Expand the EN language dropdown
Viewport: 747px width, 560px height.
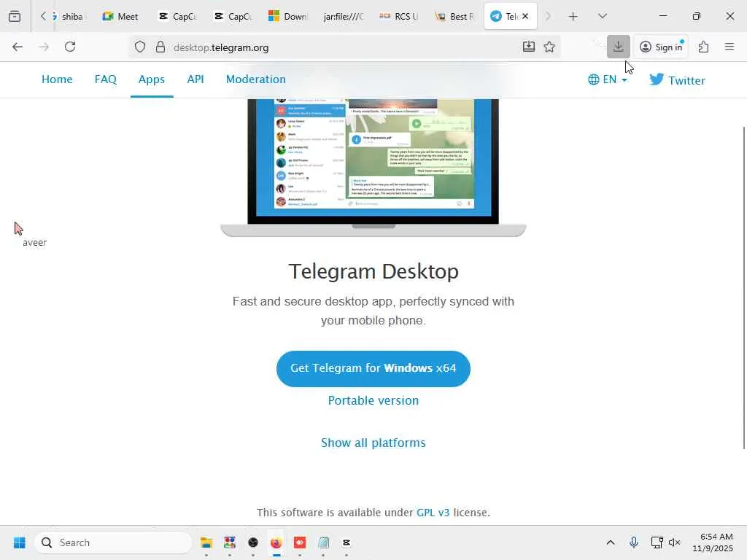pos(608,79)
